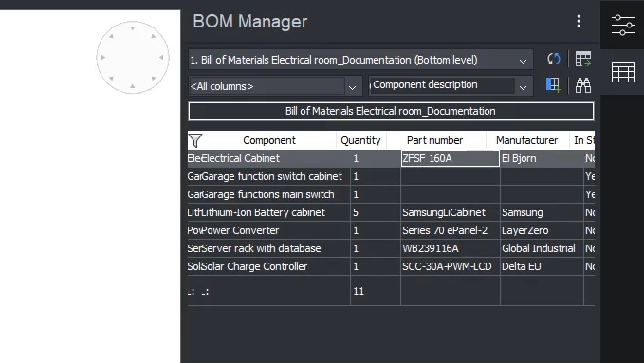
Task: Click the right arrow of the look-from widget
Action: [162, 58]
